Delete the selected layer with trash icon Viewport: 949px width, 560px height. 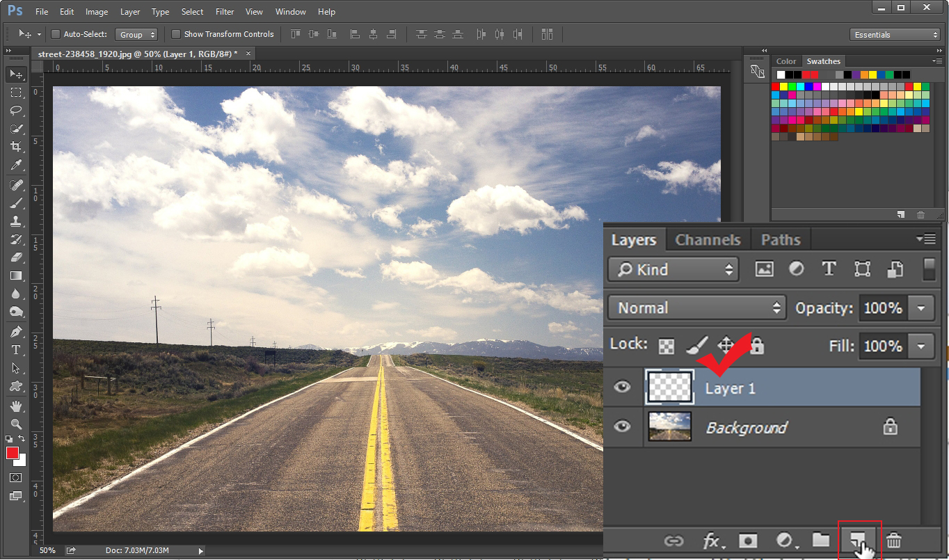point(894,541)
